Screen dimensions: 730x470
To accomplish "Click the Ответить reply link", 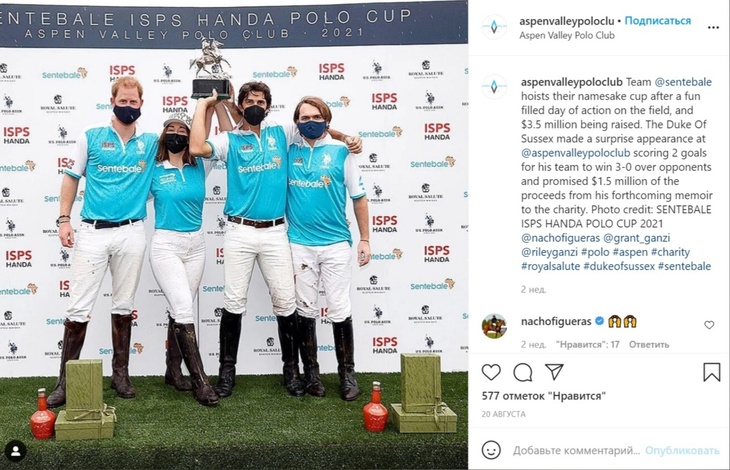I will 649,344.
